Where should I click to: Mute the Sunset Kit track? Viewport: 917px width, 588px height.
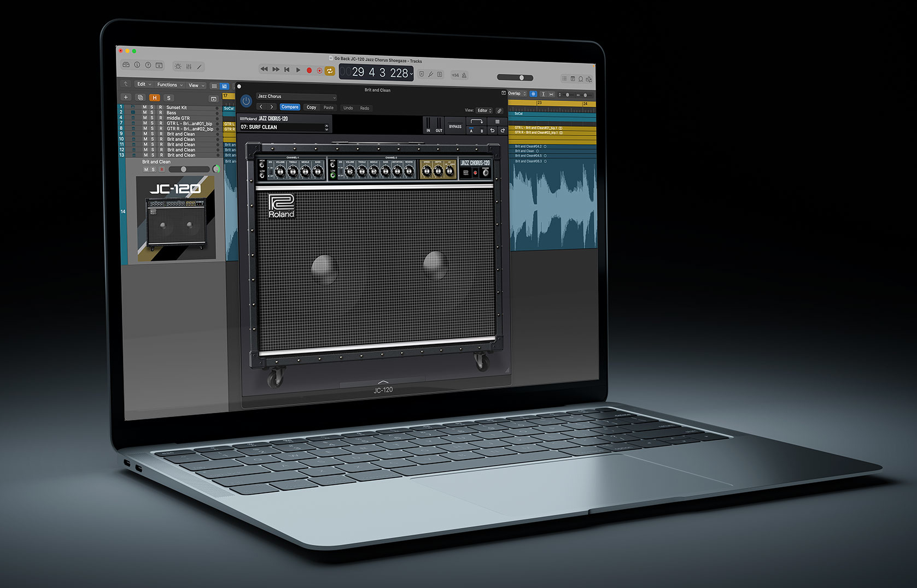pyautogui.click(x=145, y=107)
